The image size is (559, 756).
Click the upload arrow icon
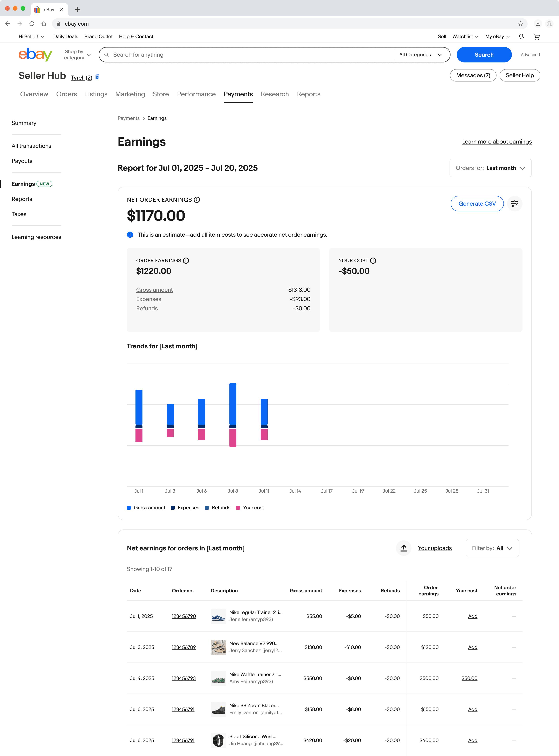403,548
